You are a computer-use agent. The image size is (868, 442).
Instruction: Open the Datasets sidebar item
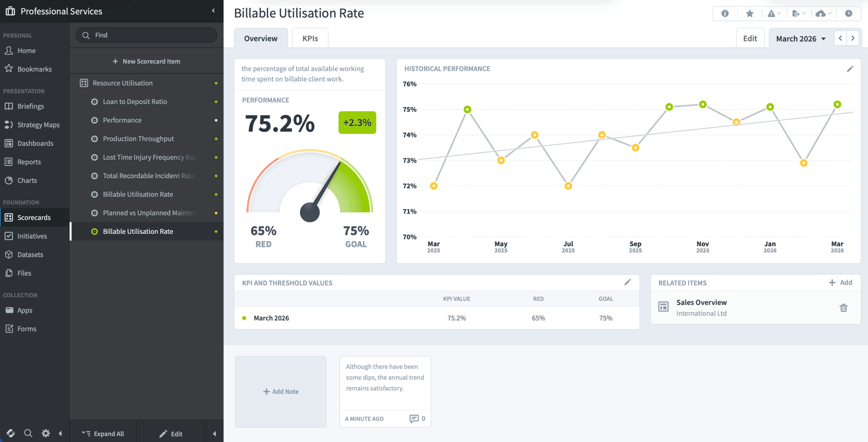click(30, 255)
